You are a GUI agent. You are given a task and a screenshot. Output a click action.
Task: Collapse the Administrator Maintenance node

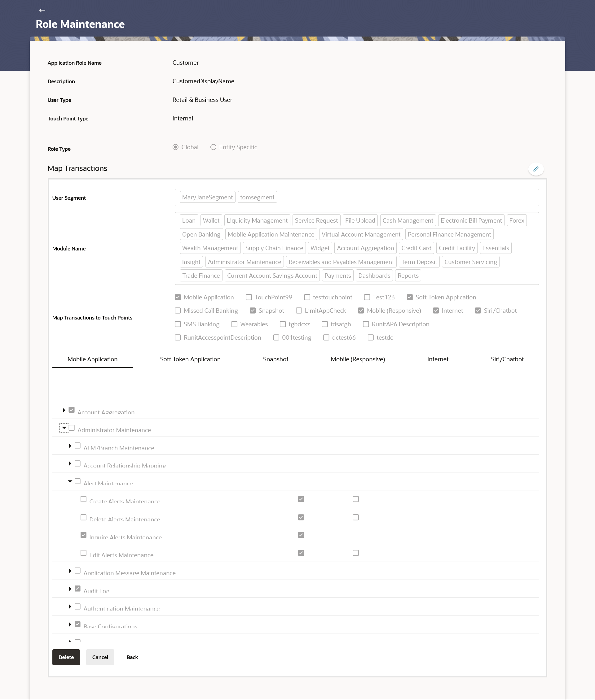coord(64,428)
